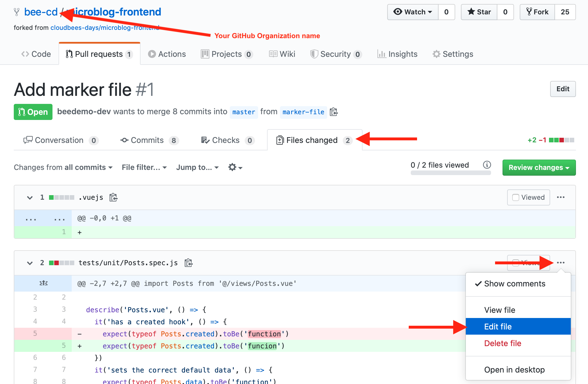The image size is (588, 384).
Task: Click the green Open status badge
Action: click(33, 112)
